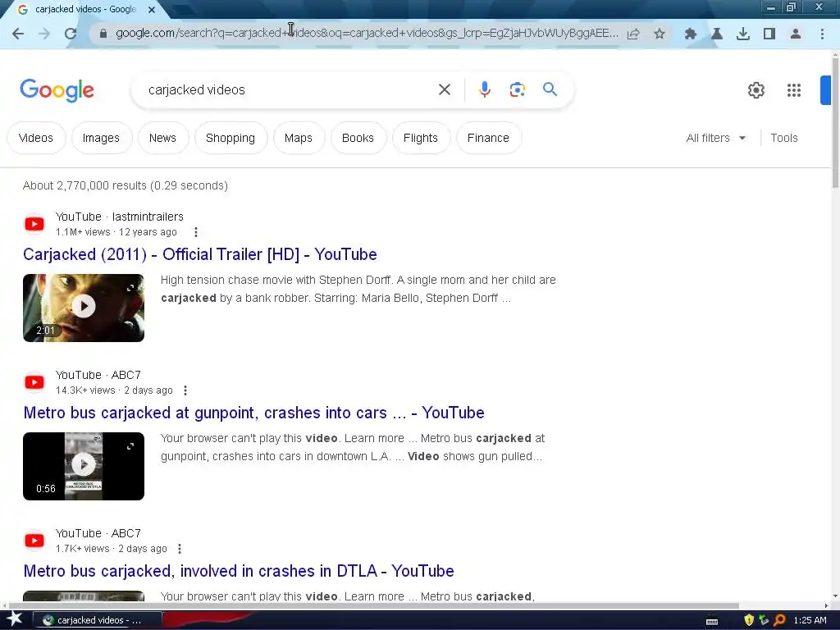Image resolution: width=840 pixels, height=630 pixels.
Task: Select the Books filter
Action: [358, 138]
